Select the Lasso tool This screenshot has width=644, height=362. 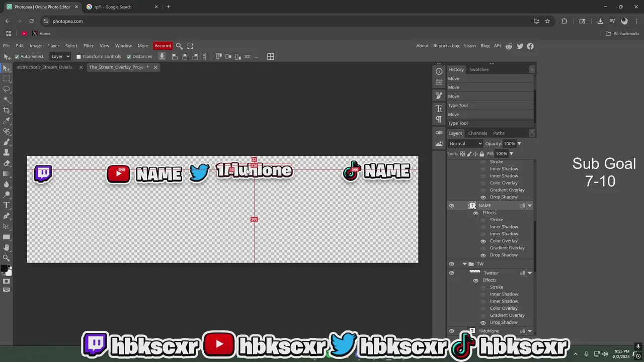(x=7, y=89)
